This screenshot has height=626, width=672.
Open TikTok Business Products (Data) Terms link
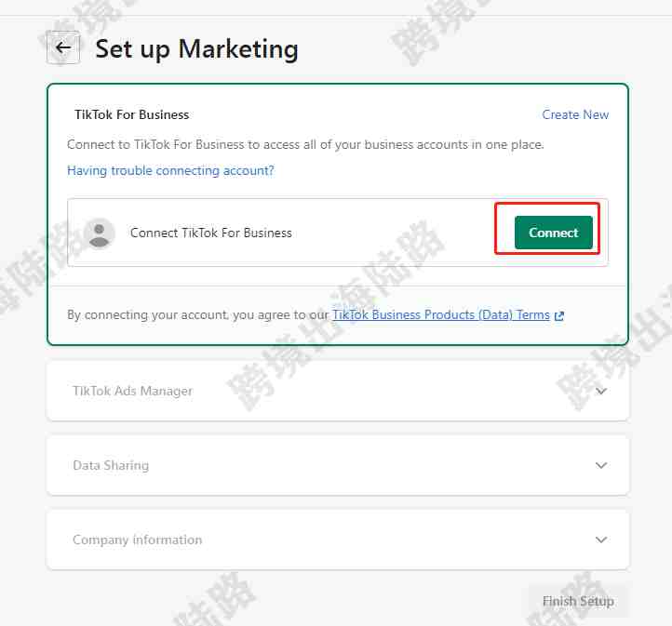pos(440,315)
